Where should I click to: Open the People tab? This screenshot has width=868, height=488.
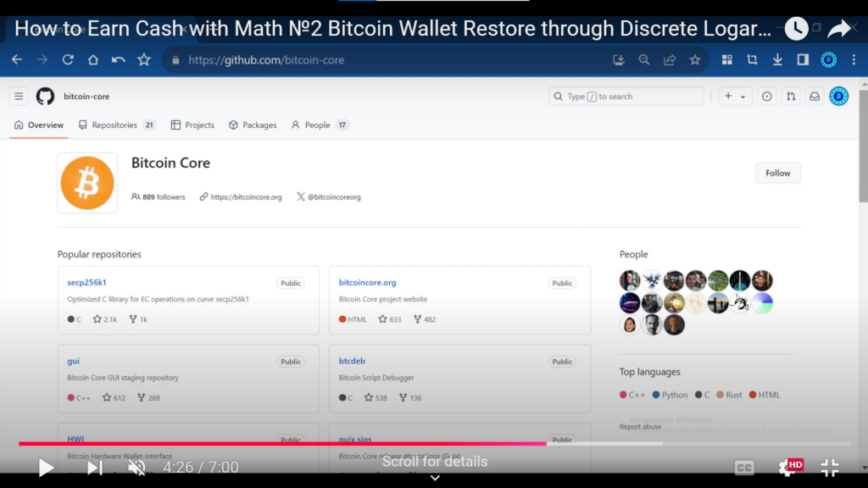(x=320, y=125)
